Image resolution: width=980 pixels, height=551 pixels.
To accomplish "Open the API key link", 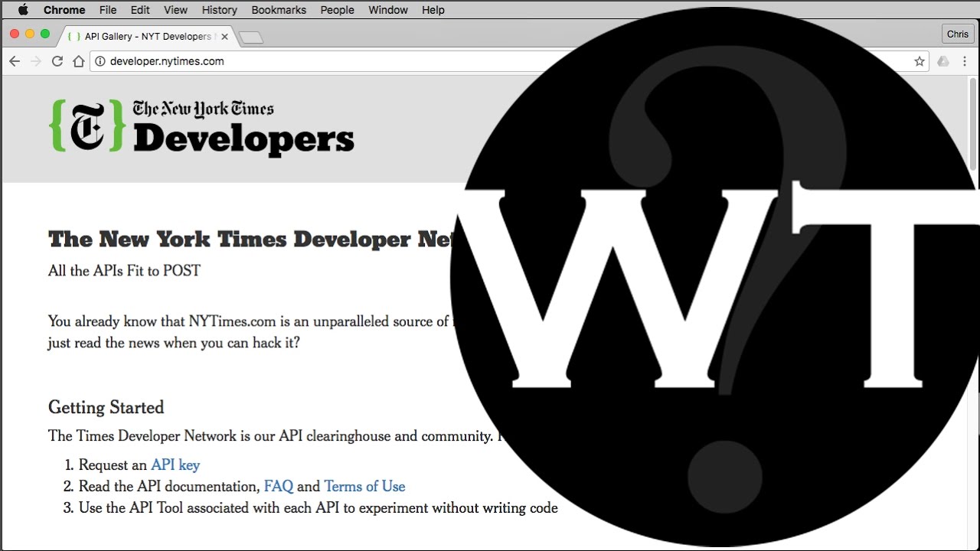I will pyautogui.click(x=175, y=465).
